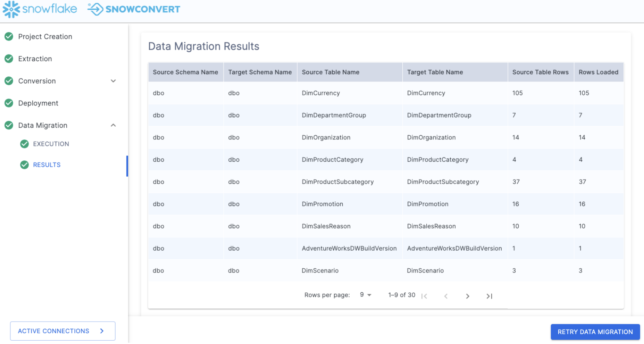Click the Project Creation green checkmark
This screenshot has width=644, height=344.
click(x=9, y=37)
